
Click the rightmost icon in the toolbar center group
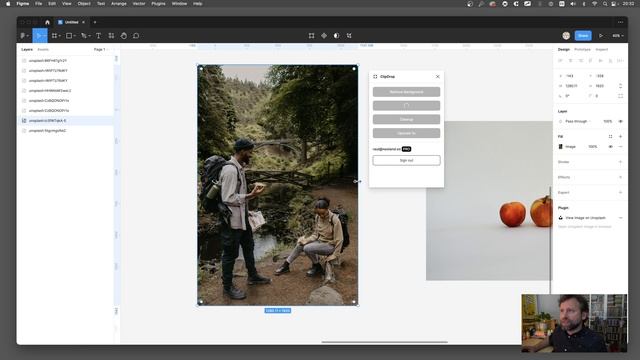349,36
